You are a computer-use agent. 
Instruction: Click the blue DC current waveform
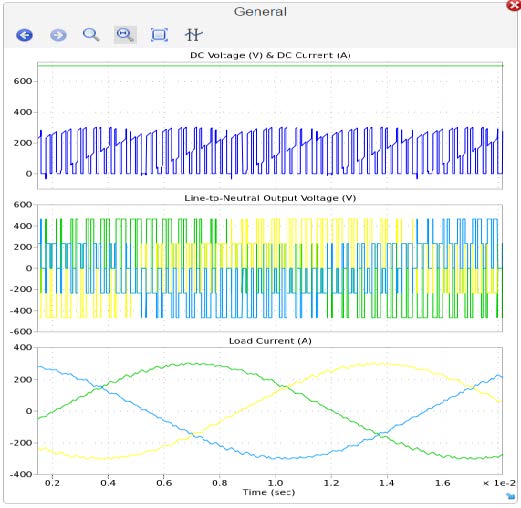(x=270, y=152)
